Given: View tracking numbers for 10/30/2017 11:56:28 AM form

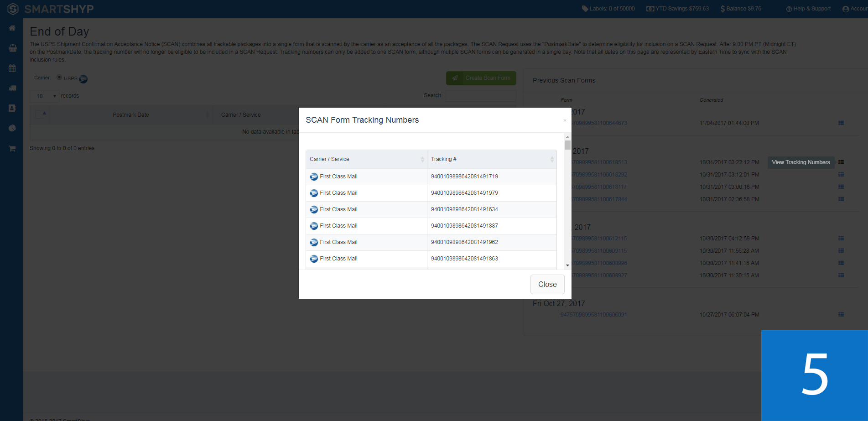Looking at the screenshot, I should (x=841, y=251).
